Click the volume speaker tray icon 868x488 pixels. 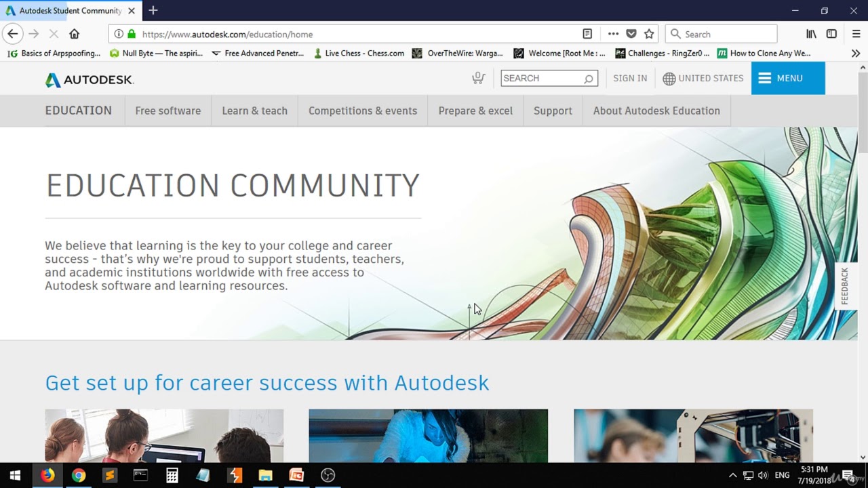click(x=763, y=475)
